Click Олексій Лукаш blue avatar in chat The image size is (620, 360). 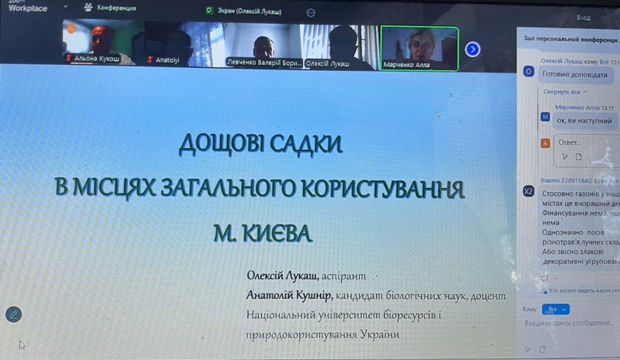tap(529, 72)
